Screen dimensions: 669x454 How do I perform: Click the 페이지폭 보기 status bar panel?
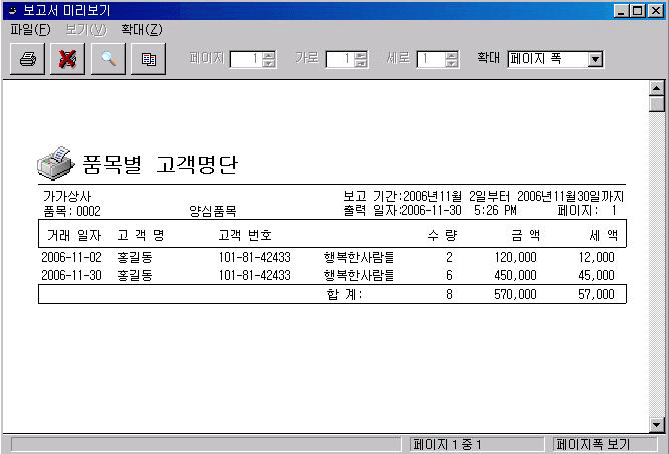click(x=592, y=444)
